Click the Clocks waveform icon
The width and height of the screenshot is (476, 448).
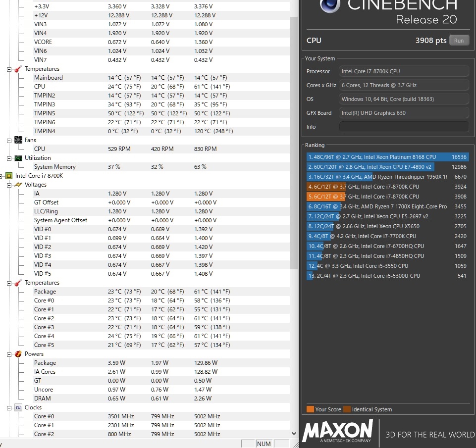coord(18,407)
